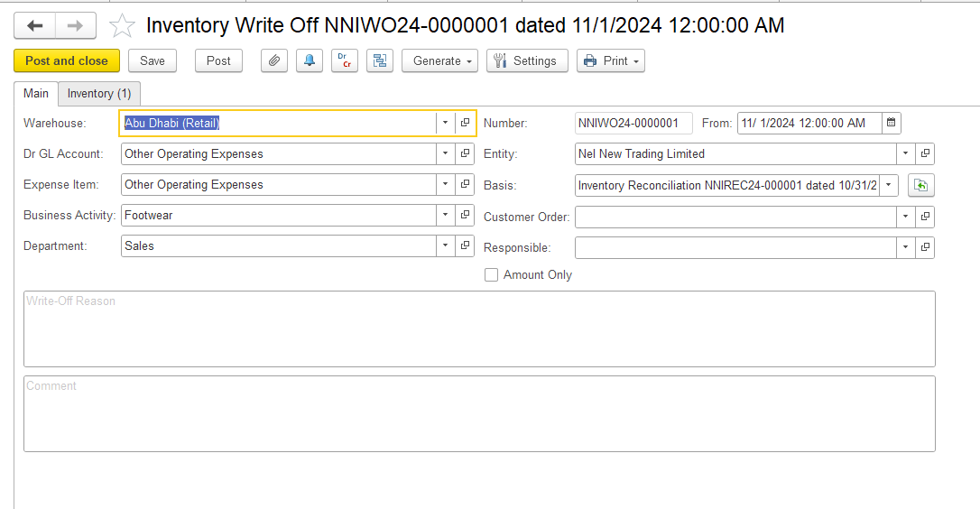Open calendar picker for From date
Viewport: 980px width, 509px height.
coord(891,124)
